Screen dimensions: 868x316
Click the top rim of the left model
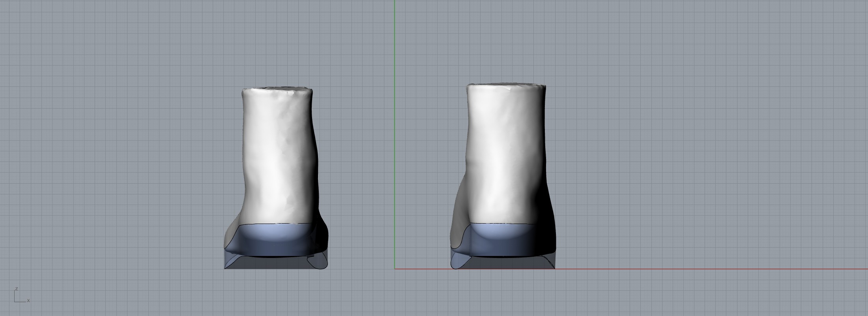277,89
